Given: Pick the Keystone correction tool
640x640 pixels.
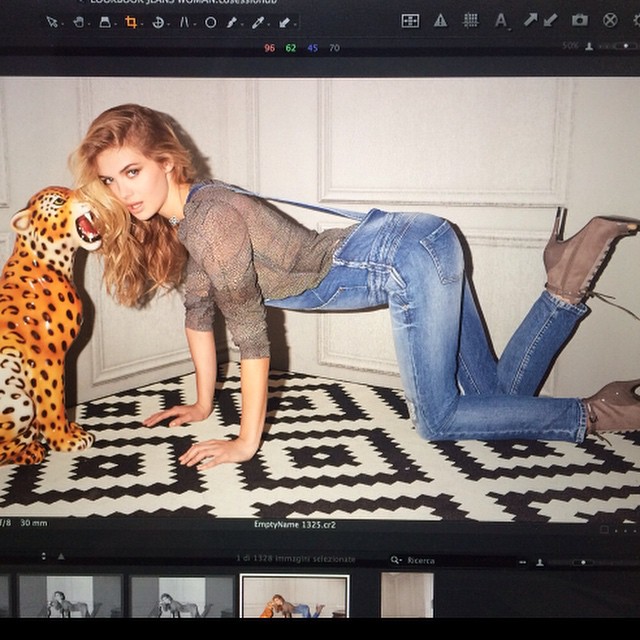Looking at the screenshot, I should [184, 22].
